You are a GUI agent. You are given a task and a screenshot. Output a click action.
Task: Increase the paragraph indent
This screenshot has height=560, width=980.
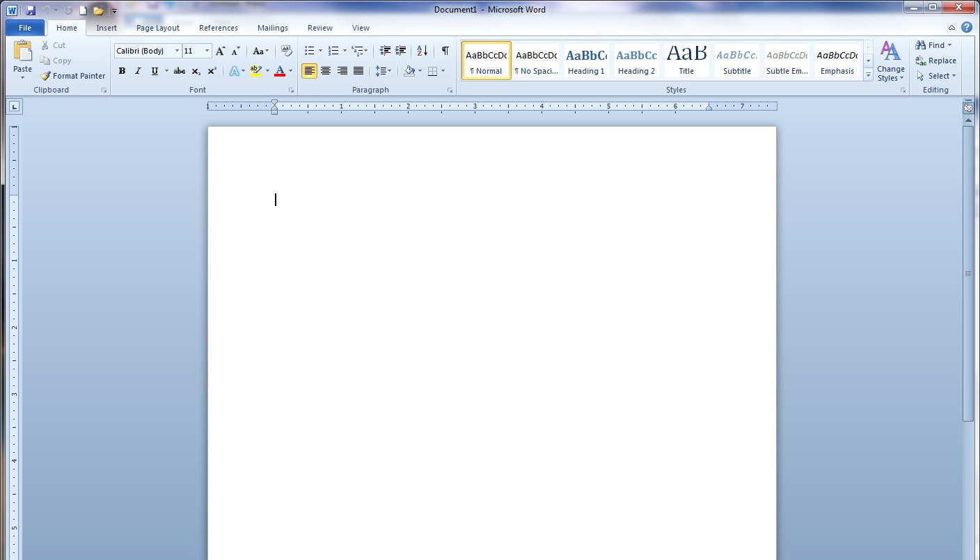[401, 51]
